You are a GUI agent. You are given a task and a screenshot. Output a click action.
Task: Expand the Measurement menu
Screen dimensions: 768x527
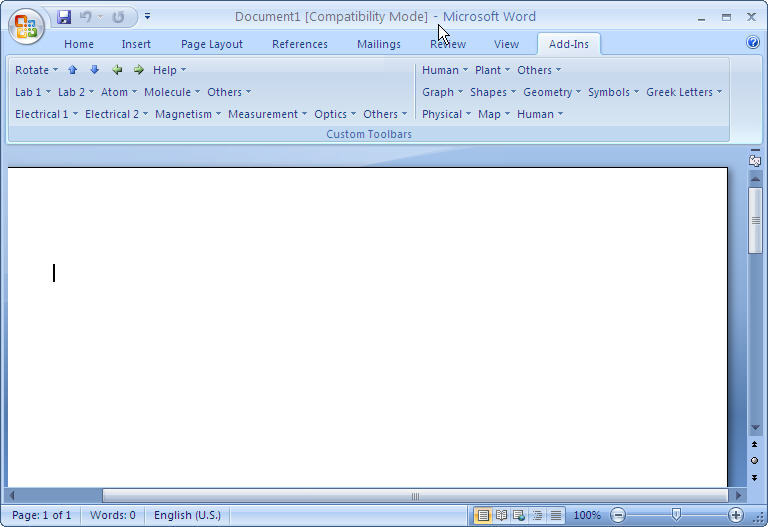[x=267, y=114]
